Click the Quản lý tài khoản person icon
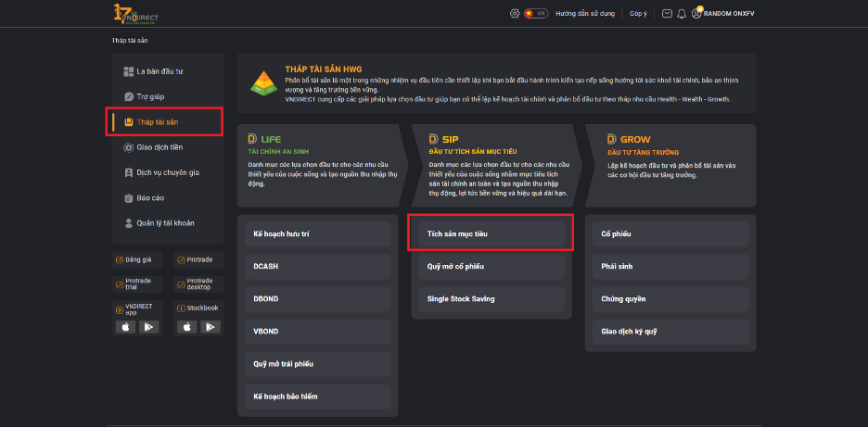868x428 pixels. [128, 223]
